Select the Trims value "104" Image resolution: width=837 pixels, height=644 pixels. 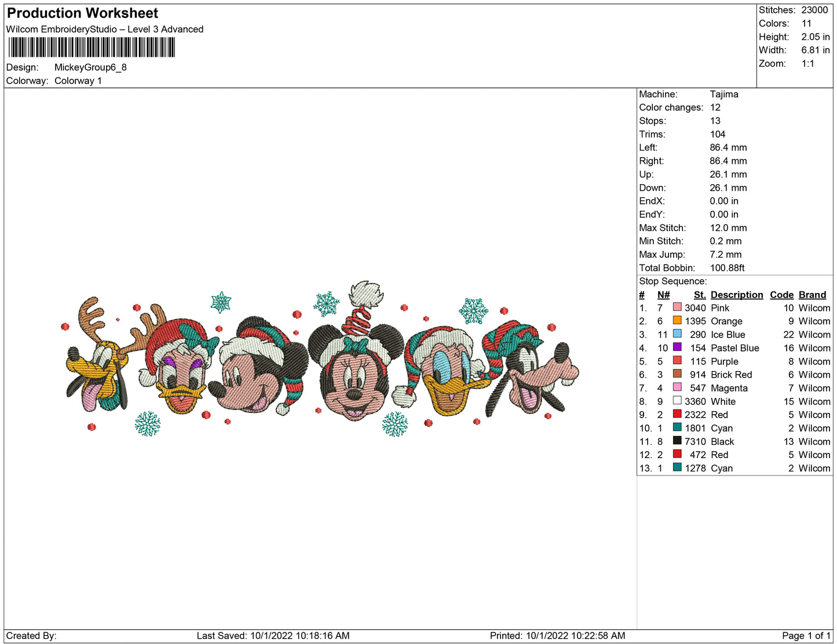tap(718, 134)
